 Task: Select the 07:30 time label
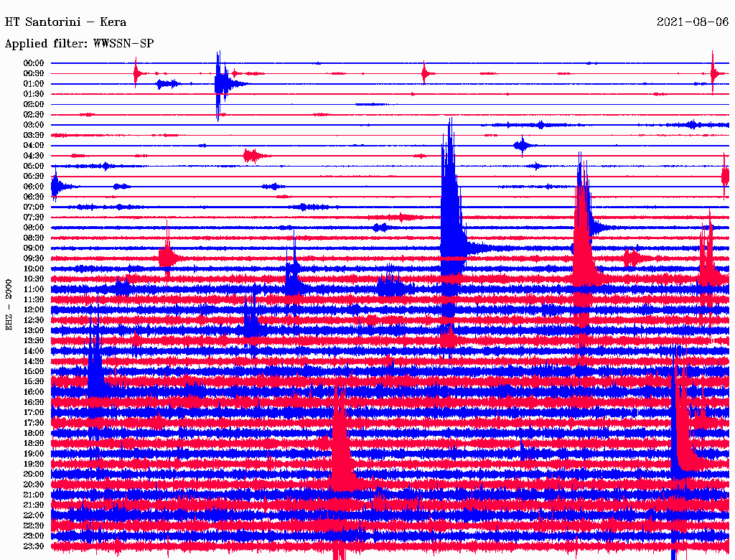click(x=34, y=218)
